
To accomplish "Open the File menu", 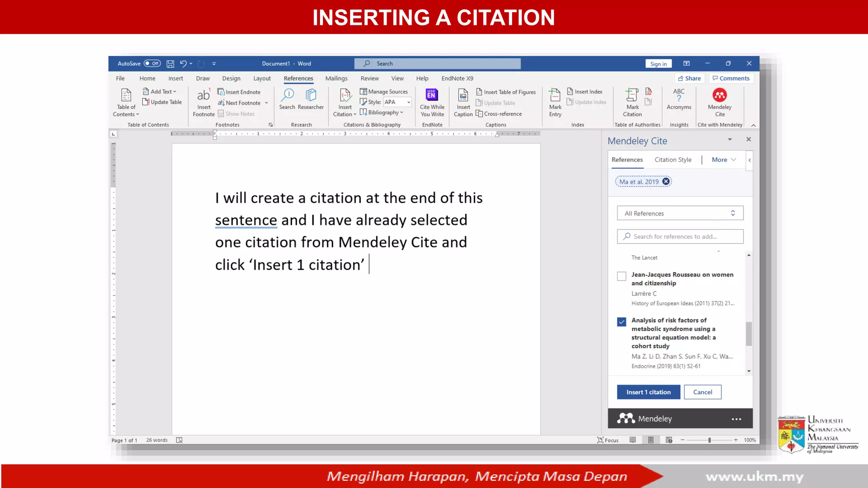I will tap(120, 78).
